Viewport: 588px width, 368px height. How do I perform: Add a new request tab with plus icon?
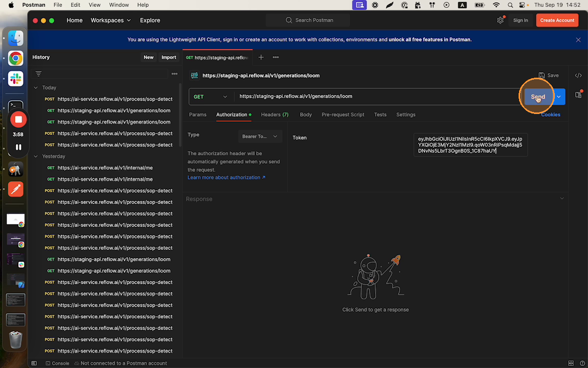tap(261, 57)
